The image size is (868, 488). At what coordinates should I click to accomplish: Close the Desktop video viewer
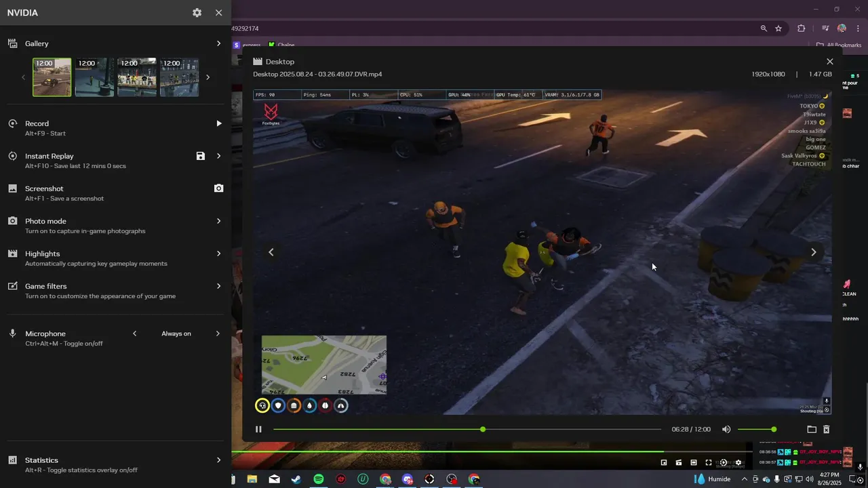pos(829,62)
